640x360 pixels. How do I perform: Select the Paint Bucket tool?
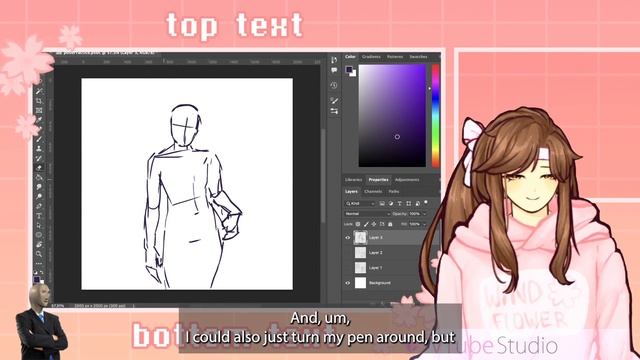39,178
